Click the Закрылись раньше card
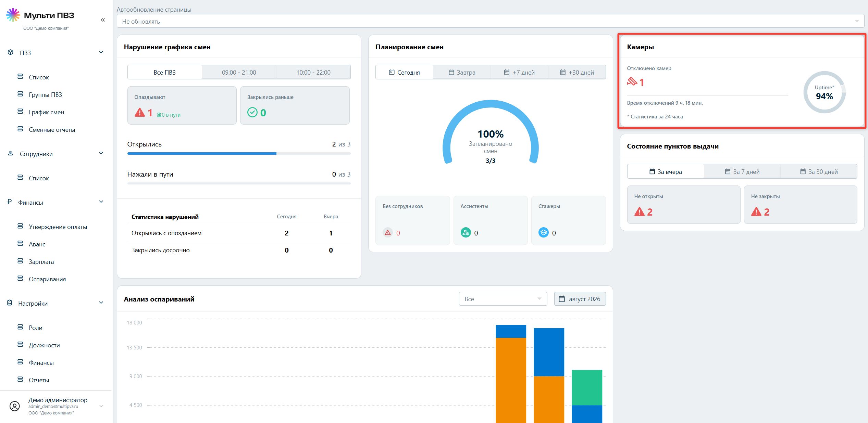868x423 pixels. pyautogui.click(x=295, y=105)
